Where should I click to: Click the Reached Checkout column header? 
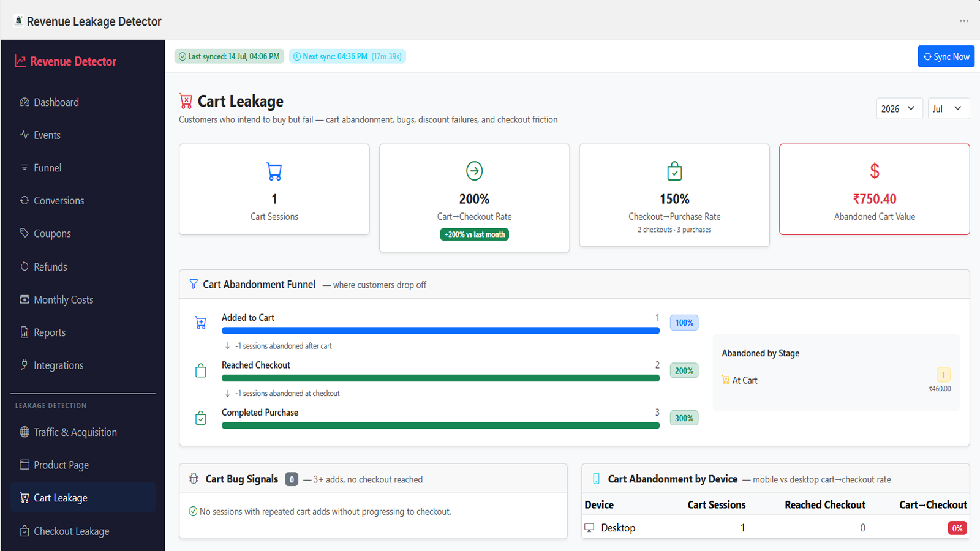pyautogui.click(x=825, y=504)
